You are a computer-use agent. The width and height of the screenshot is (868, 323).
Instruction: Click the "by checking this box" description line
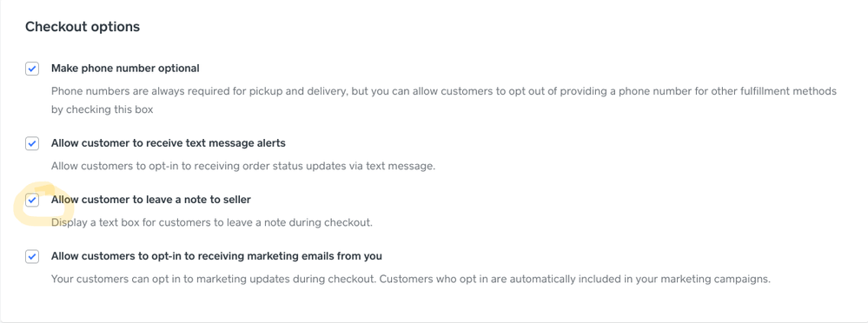point(102,109)
